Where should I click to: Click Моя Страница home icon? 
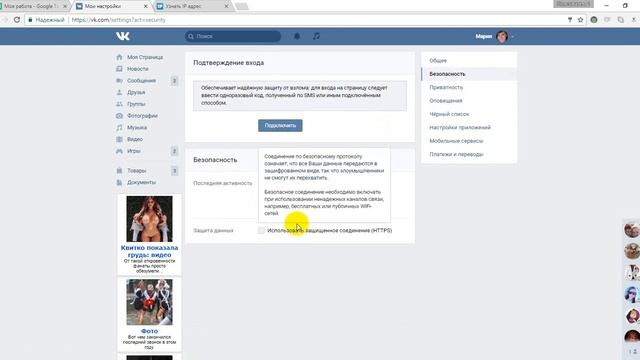click(x=119, y=57)
